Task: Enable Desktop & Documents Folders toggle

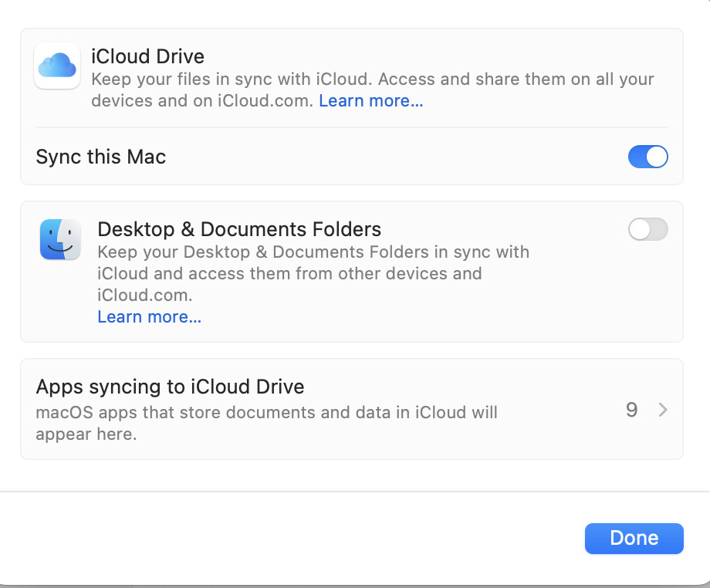Action: (x=648, y=229)
